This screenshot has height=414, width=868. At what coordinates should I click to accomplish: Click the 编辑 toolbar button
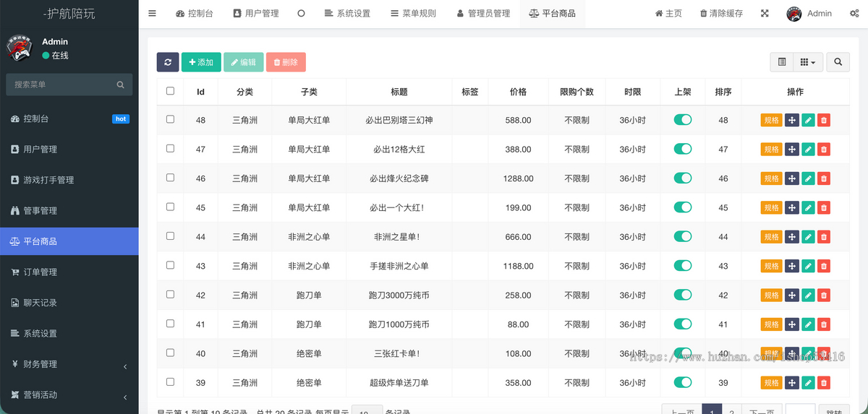tap(243, 62)
